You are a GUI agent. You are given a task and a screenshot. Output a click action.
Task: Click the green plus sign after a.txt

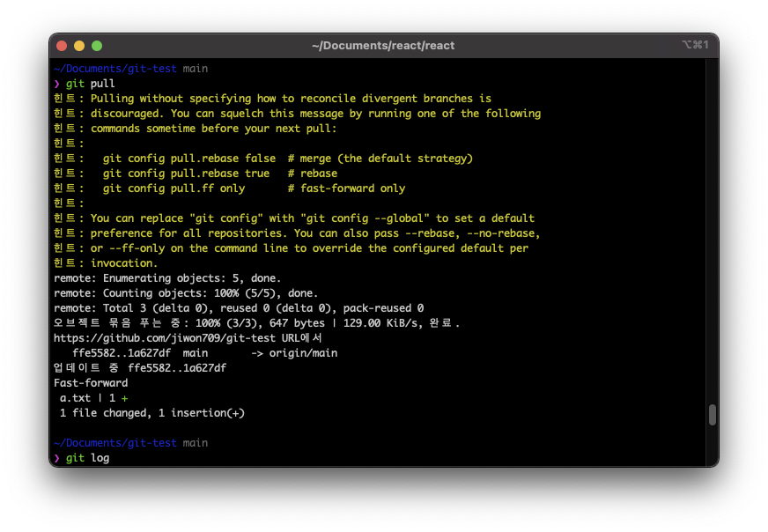tap(125, 398)
